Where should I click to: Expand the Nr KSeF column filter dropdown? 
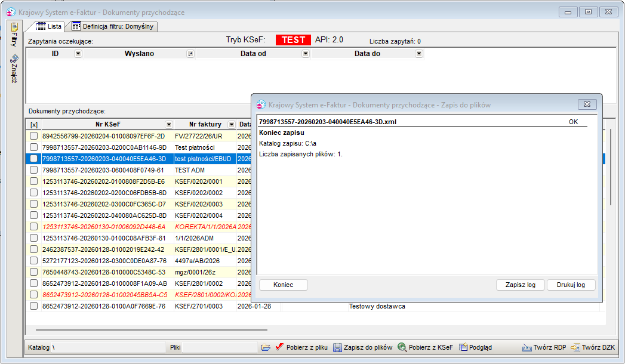[169, 125]
